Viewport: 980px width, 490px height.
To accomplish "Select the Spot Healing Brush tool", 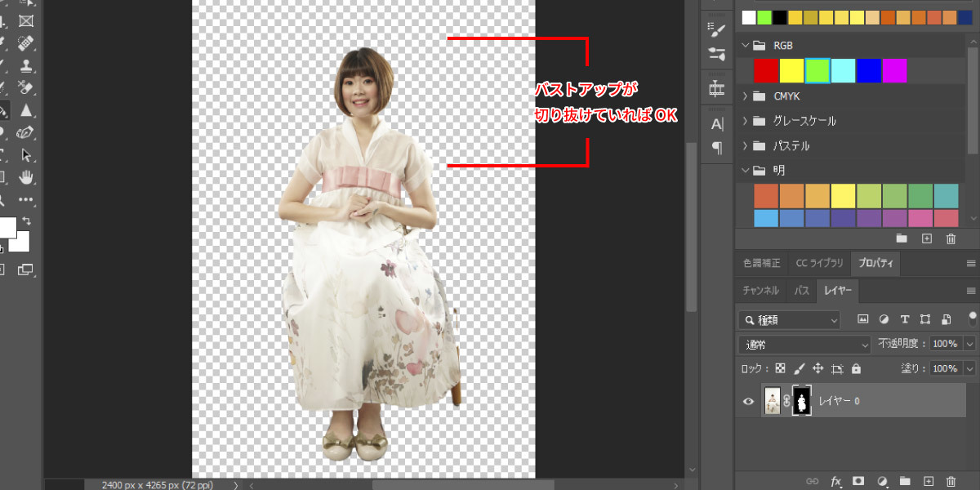I will tap(26, 42).
